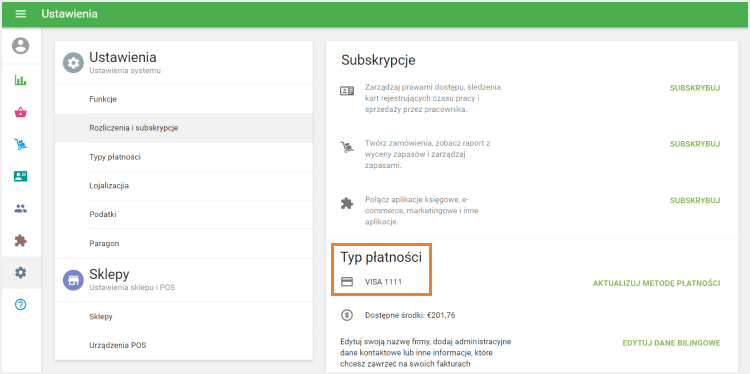Open the items shopping basket icon
The image size is (750, 374).
(21, 112)
